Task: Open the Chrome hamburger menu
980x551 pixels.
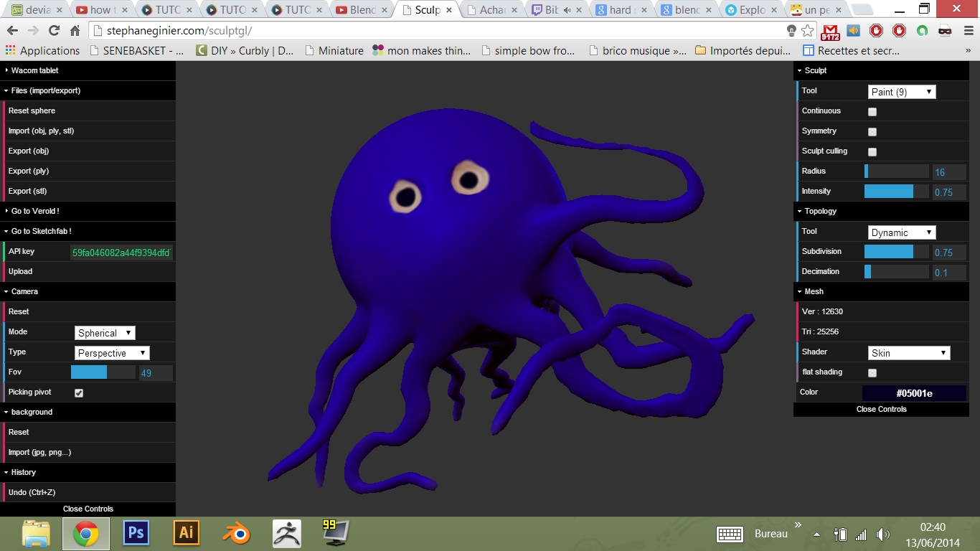Action: pos(968,31)
